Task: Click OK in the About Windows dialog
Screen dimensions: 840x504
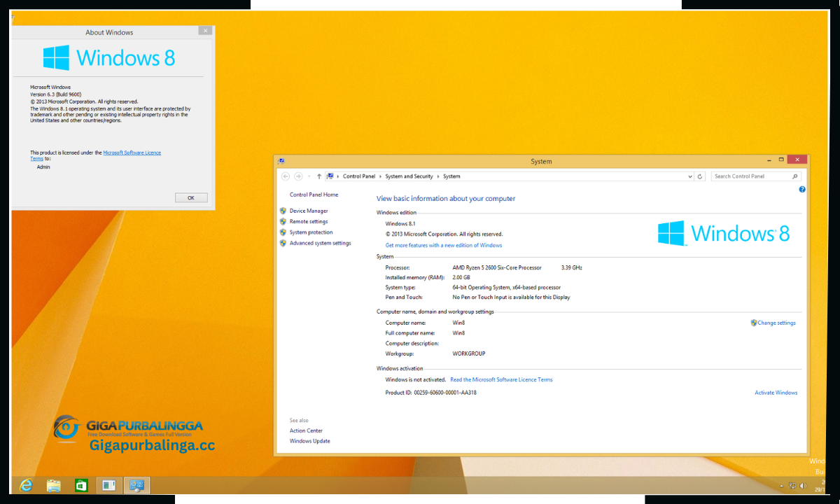Action: coord(190,197)
